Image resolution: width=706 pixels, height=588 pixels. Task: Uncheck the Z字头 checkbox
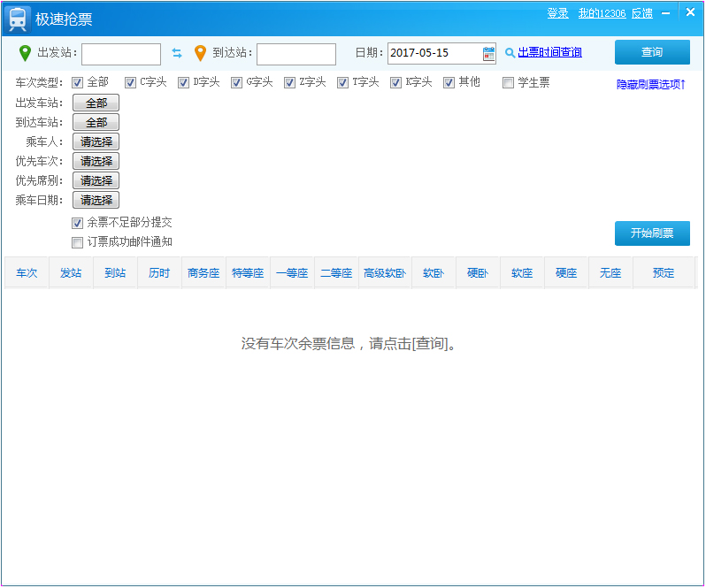pos(289,83)
